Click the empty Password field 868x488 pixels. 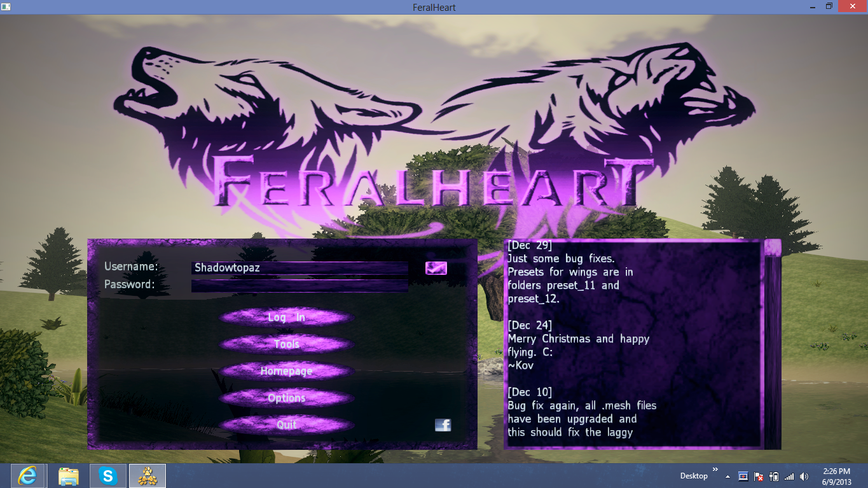(299, 286)
